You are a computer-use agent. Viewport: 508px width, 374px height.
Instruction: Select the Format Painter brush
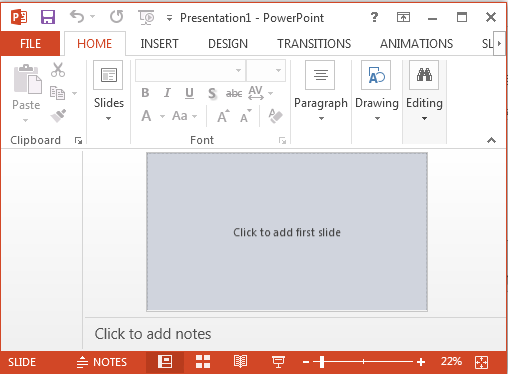(x=58, y=116)
